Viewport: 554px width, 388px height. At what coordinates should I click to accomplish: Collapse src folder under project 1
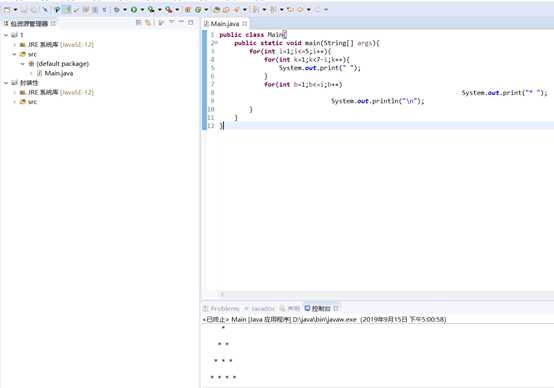(14, 54)
